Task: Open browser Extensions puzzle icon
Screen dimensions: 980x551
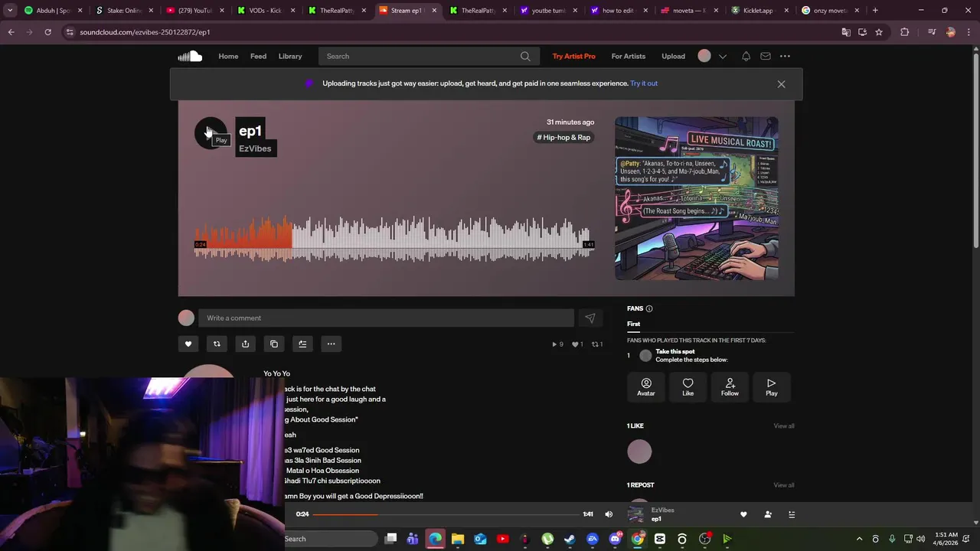Action: coord(904,32)
